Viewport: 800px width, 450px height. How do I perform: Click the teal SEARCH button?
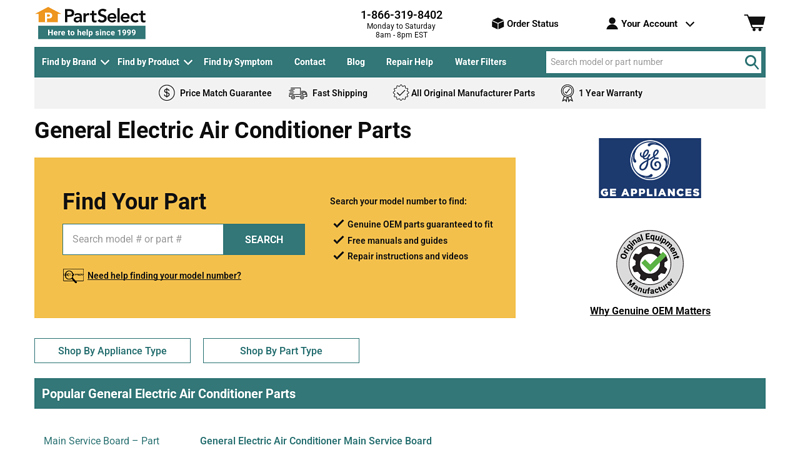[264, 239]
